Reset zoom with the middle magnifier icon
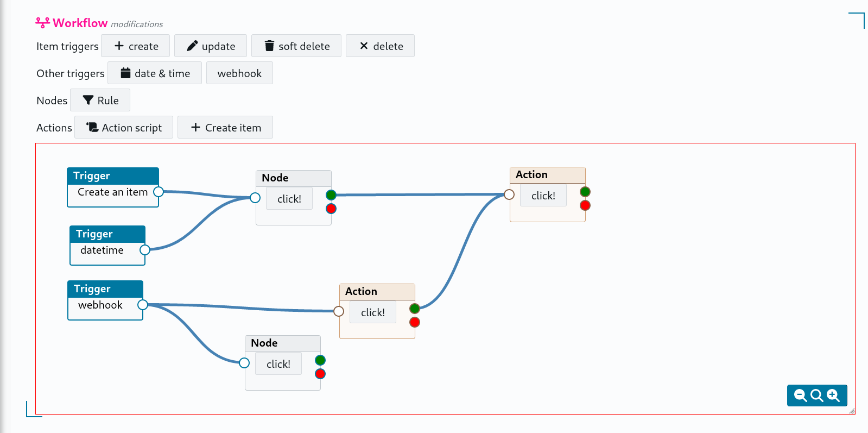Screen dimensions: 868x433 click(x=816, y=396)
